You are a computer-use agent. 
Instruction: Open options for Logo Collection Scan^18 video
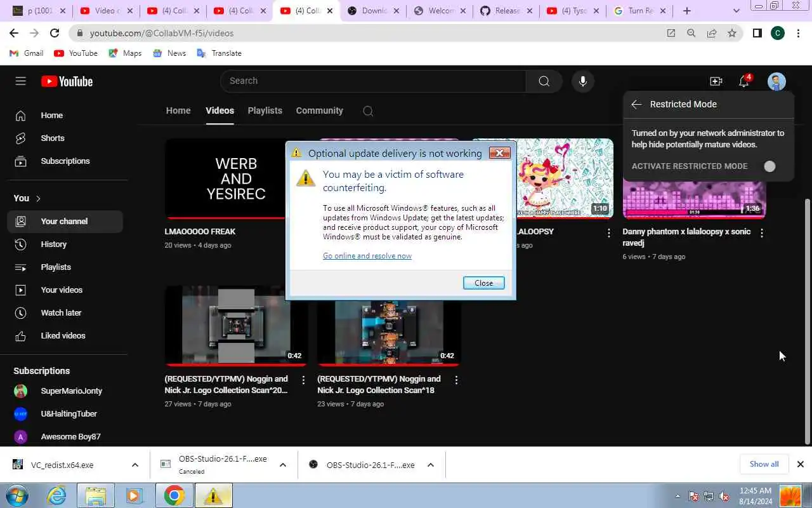(x=456, y=380)
